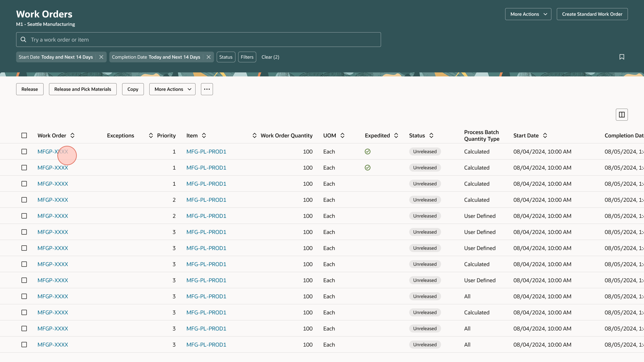Image resolution: width=644 pixels, height=362 pixels.
Task: Sort by the UOM column
Action: pyautogui.click(x=342, y=135)
